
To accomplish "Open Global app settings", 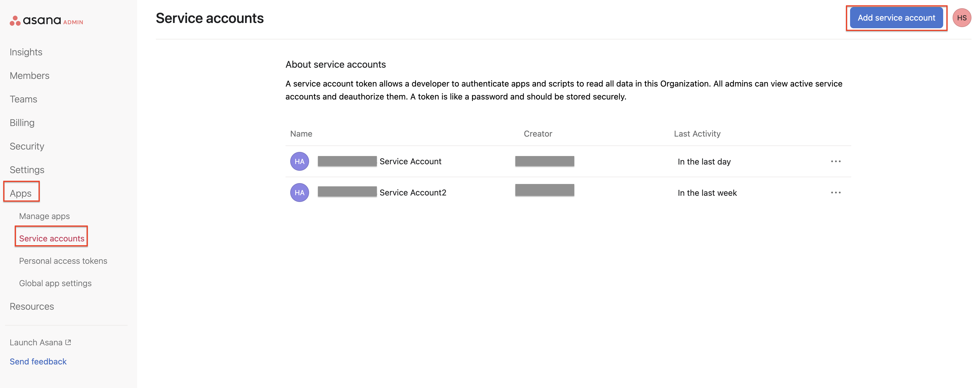I will (x=55, y=283).
